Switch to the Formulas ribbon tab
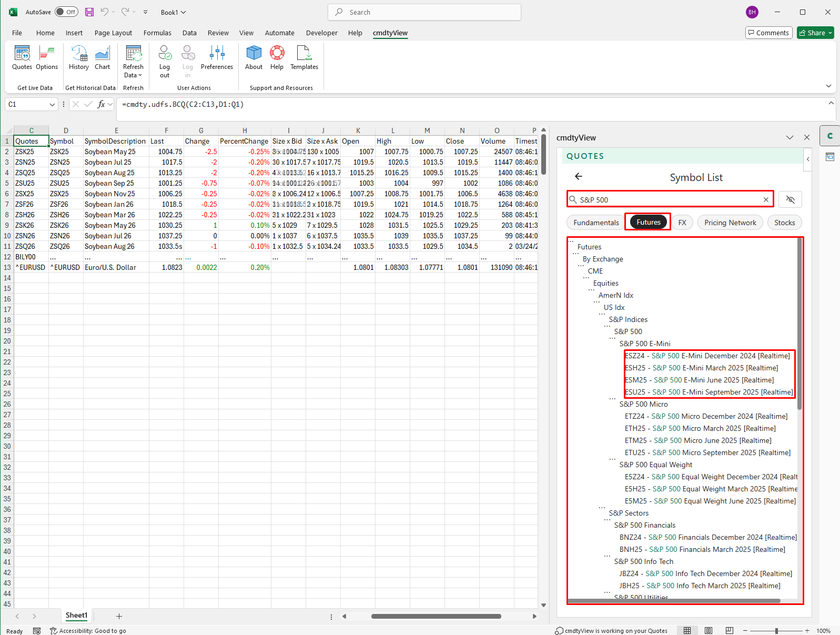This screenshot has width=840, height=635. (x=157, y=33)
